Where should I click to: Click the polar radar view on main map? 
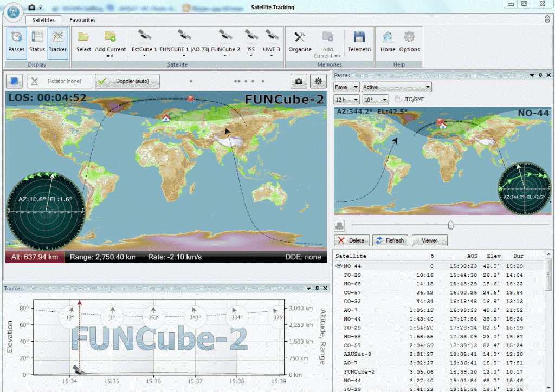point(46,211)
